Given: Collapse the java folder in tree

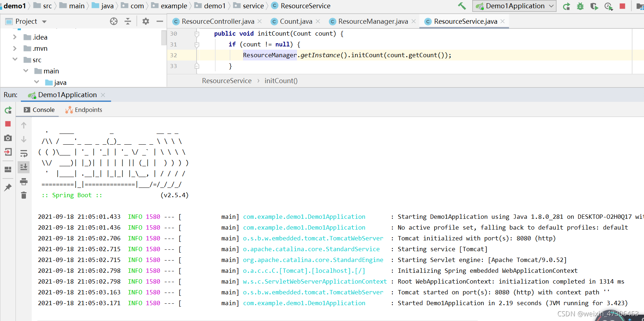Looking at the screenshot, I should click(x=37, y=82).
